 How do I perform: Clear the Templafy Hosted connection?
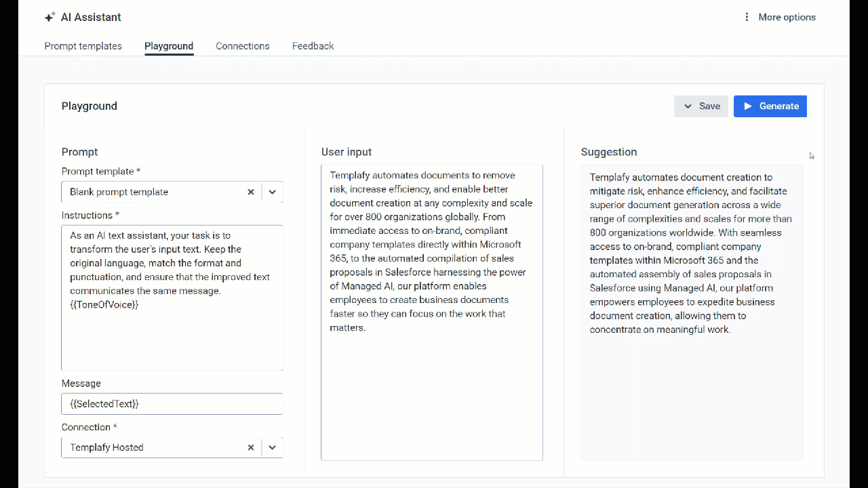[251, 447]
